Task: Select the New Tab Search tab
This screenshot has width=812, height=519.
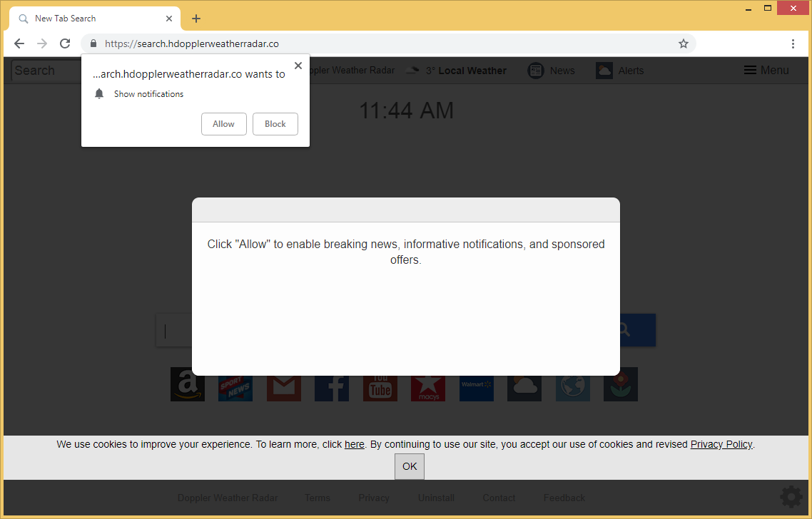Action: point(95,19)
